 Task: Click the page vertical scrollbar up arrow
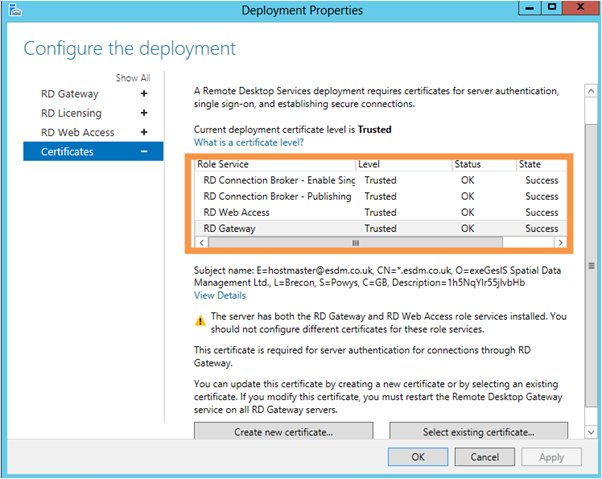point(591,91)
